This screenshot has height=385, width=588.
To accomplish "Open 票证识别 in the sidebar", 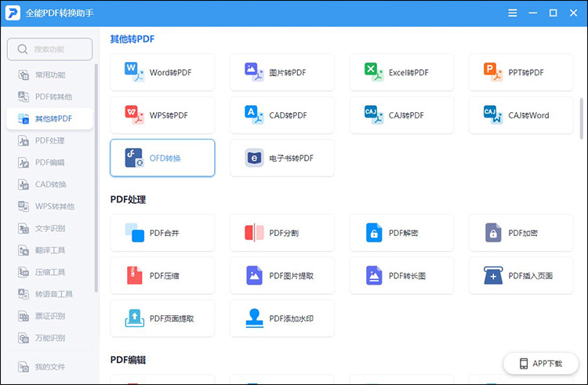I will click(x=49, y=316).
